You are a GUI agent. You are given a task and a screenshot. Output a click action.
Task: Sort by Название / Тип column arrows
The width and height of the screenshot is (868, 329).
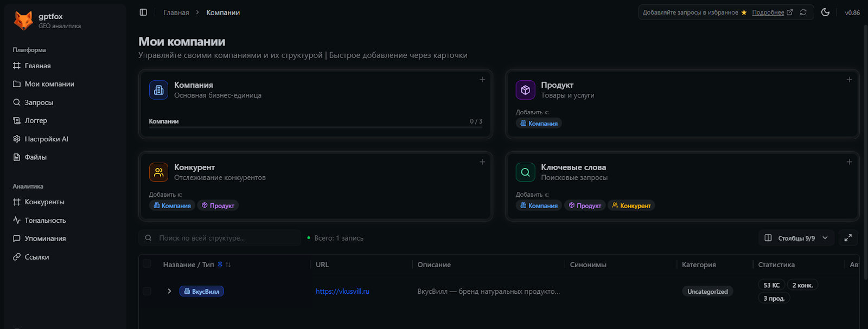coord(228,265)
